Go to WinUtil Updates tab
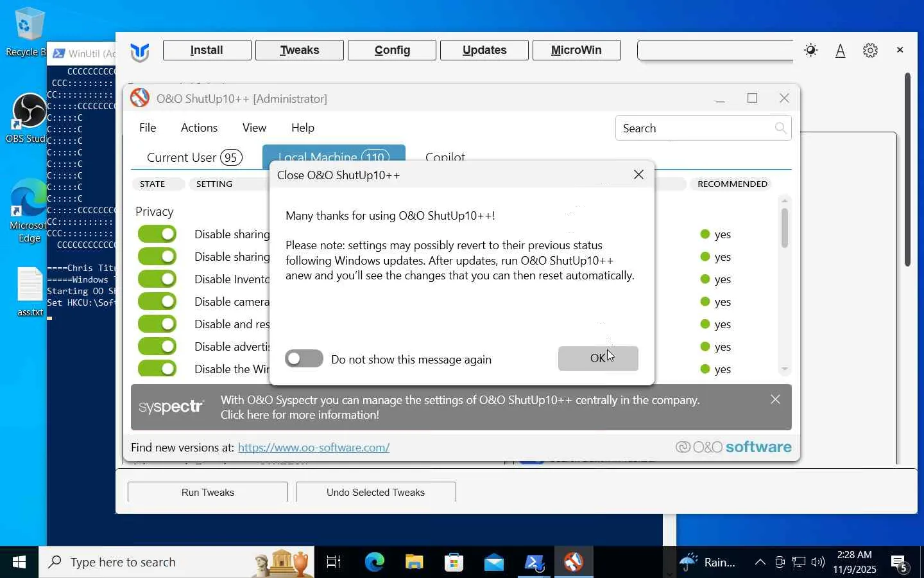This screenshot has width=924, height=578. [484, 50]
